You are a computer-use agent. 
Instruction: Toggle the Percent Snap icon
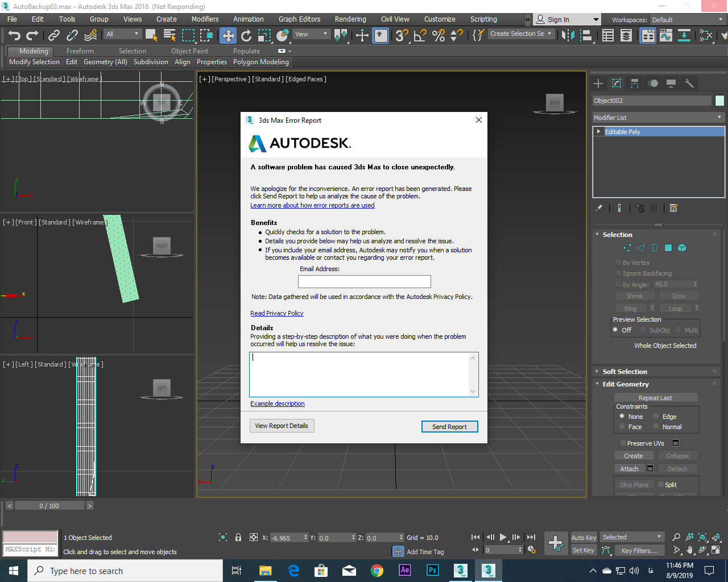click(x=439, y=35)
